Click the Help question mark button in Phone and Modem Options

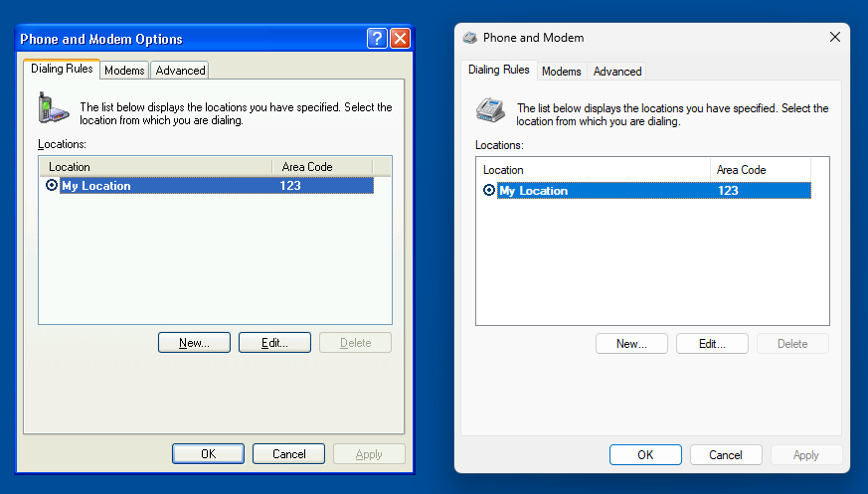pos(377,39)
